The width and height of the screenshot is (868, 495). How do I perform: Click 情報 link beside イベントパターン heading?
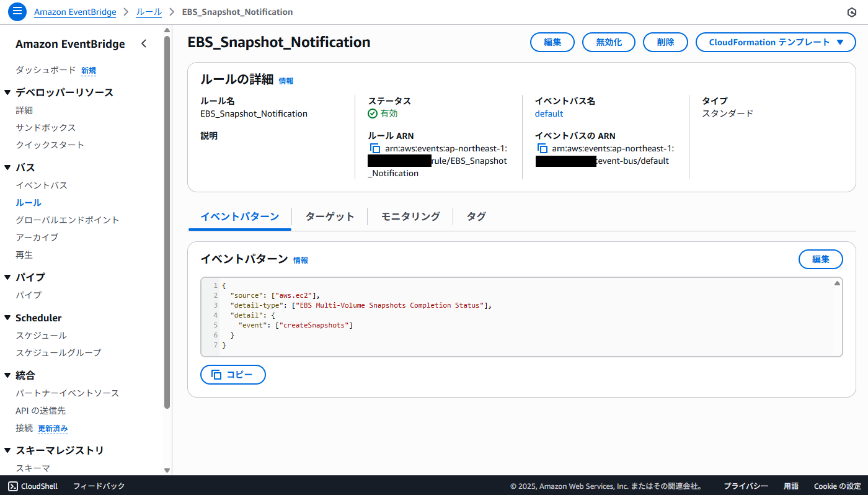301,260
